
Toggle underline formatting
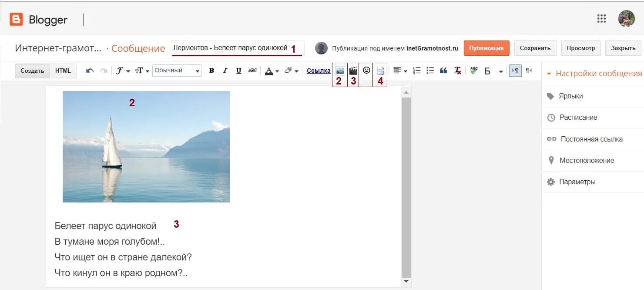click(238, 71)
